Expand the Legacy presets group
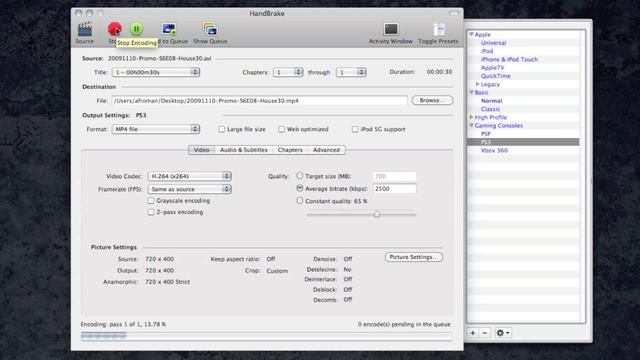This screenshot has height=360, width=640. click(x=478, y=84)
